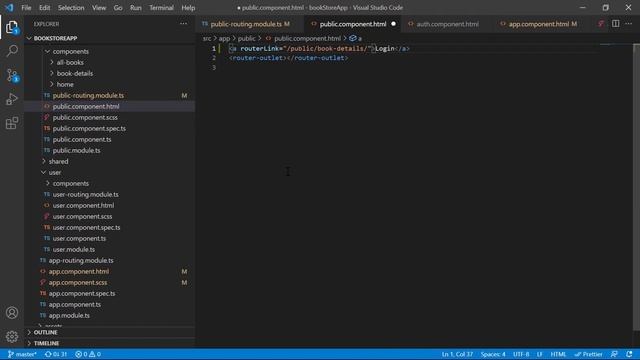Open the Search view icon
The height and width of the screenshot is (360, 640).
tap(12, 51)
